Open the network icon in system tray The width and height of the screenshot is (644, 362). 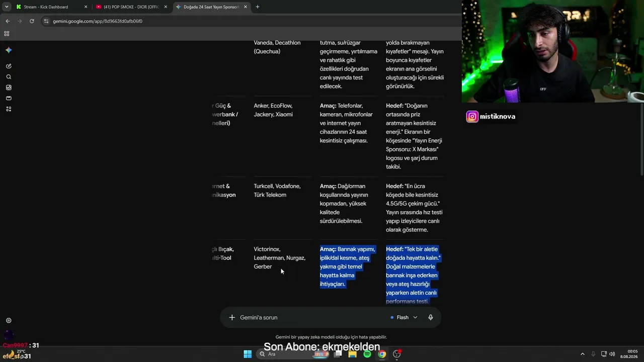604,354
